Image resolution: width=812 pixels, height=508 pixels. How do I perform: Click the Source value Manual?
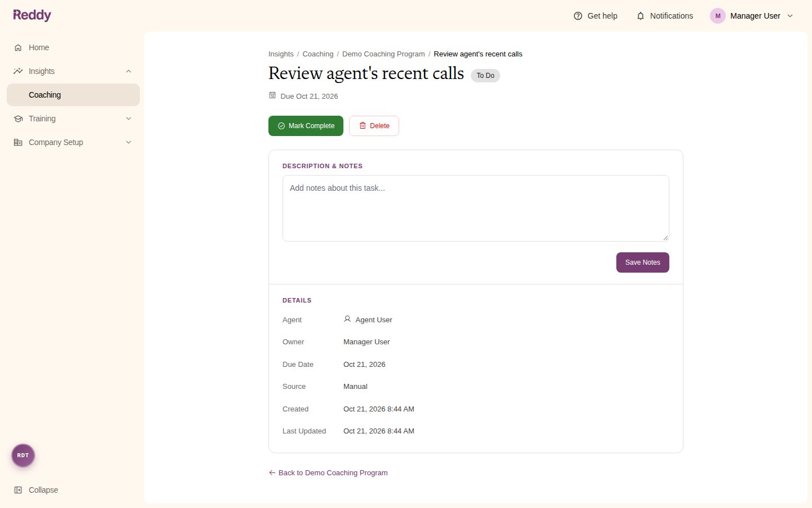pos(355,387)
